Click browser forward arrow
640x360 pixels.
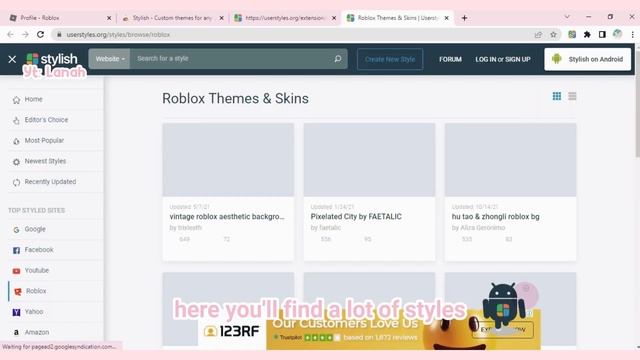[x=25, y=35]
